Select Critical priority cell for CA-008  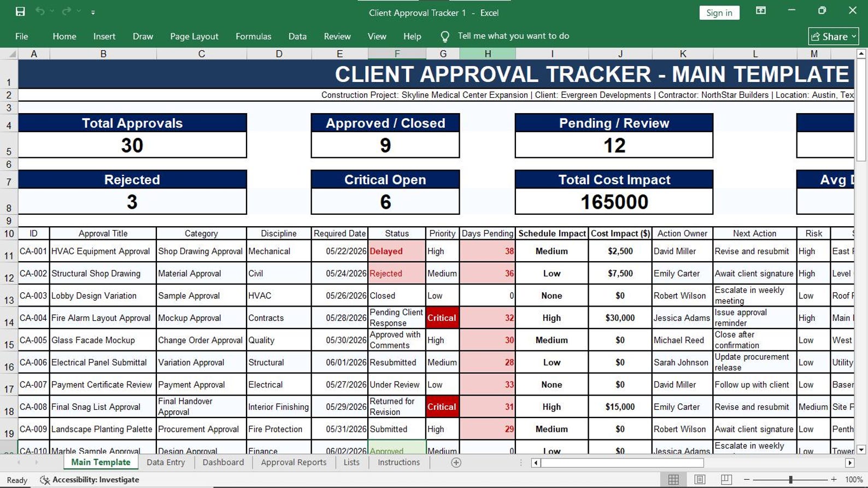coord(442,407)
